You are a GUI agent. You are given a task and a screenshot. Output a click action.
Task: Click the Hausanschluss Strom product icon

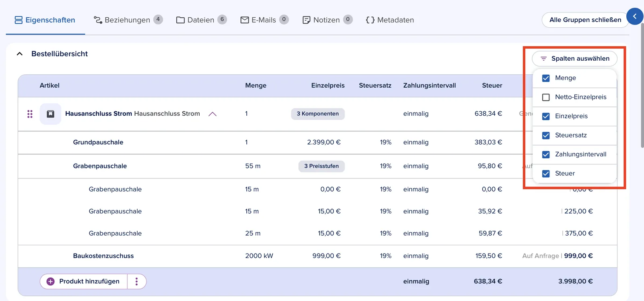(x=50, y=114)
